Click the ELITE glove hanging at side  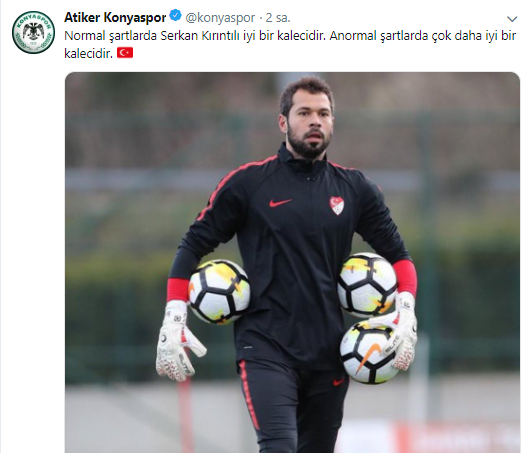tap(178, 341)
